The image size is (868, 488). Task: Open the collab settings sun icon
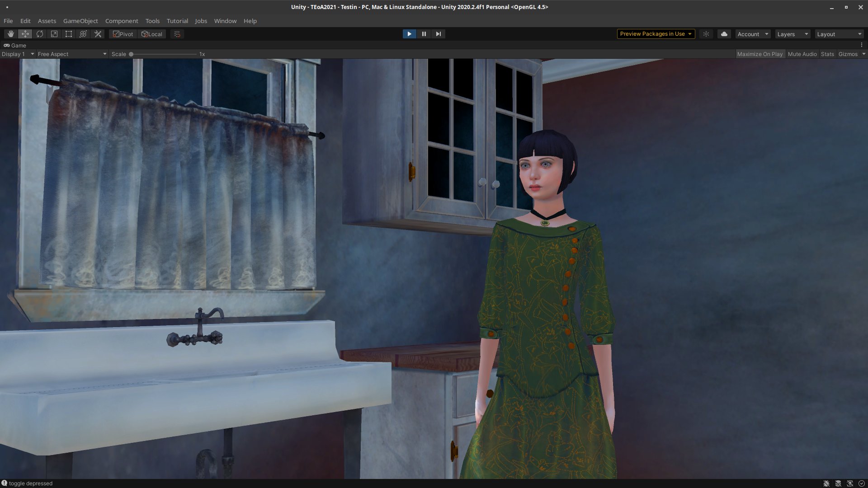point(706,34)
